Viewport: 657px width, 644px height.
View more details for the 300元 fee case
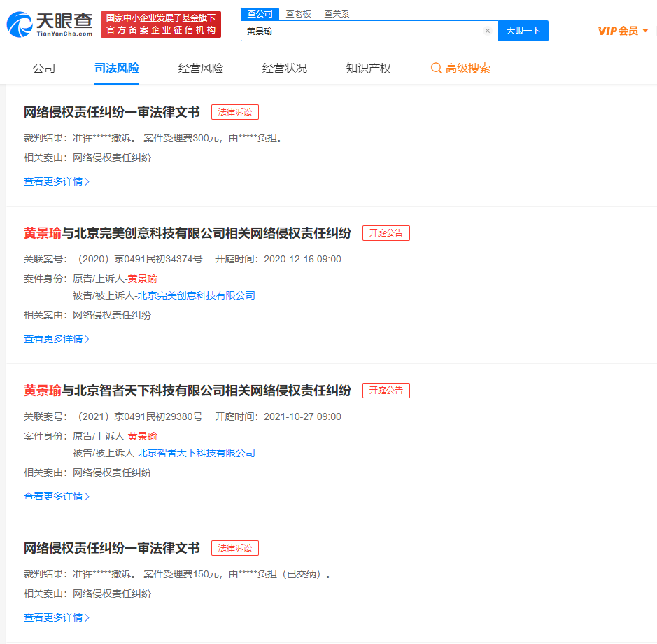pyautogui.click(x=57, y=181)
